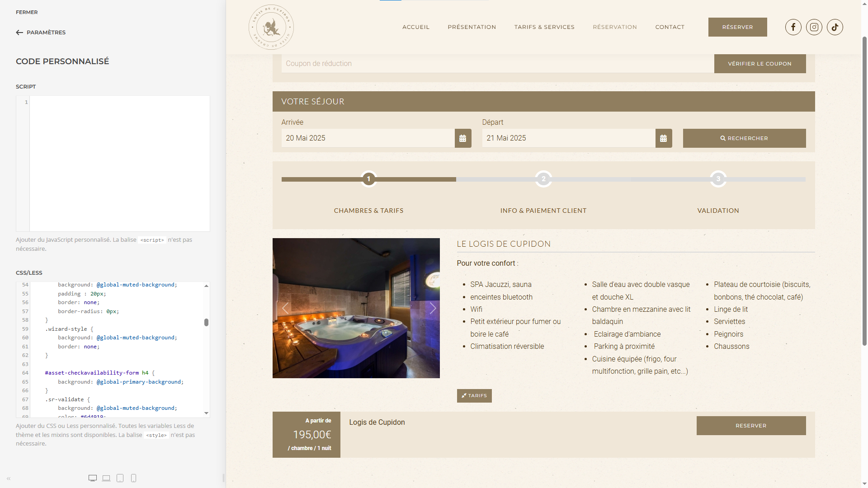Open the Facebook page icon

793,27
